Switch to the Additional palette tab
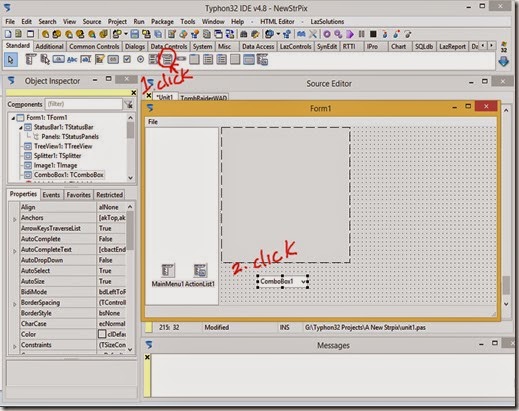519x411 pixels. tap(49, 47)
